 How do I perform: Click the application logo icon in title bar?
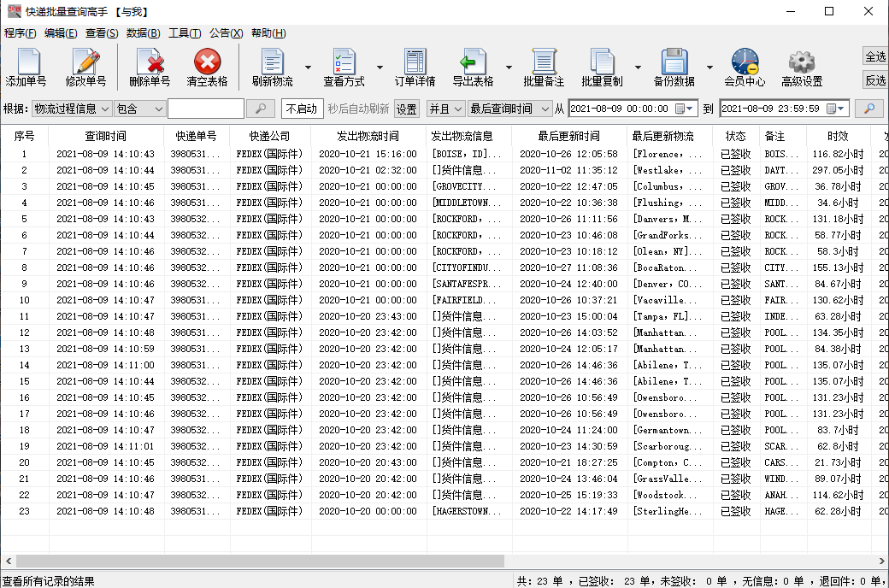(x=15, y=11)
